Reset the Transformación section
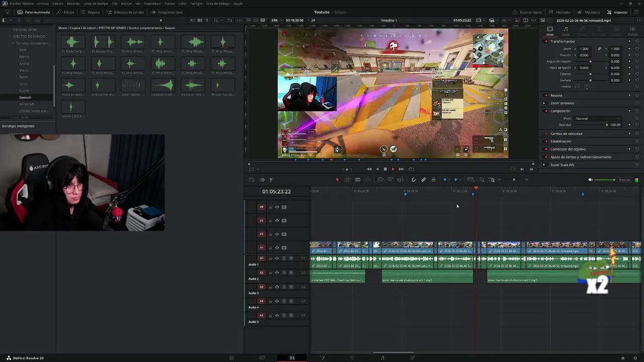Screen dimensions: 644x362 (637, 41)
